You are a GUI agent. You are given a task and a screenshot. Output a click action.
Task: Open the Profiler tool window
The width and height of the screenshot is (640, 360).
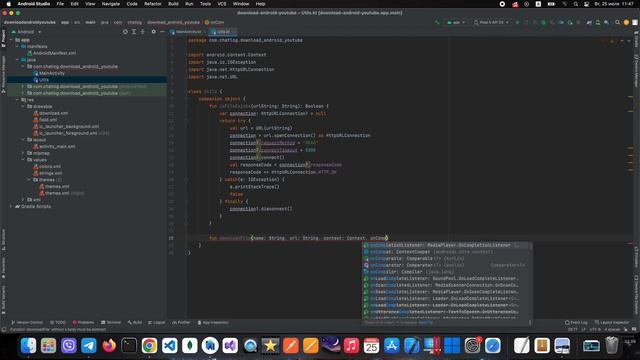181,322
